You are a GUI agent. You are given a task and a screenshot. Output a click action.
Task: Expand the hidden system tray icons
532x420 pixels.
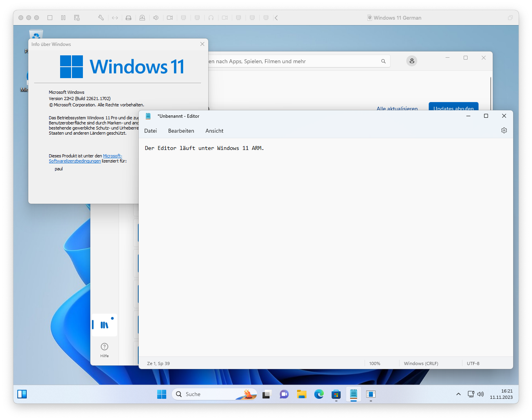[458, 394]
